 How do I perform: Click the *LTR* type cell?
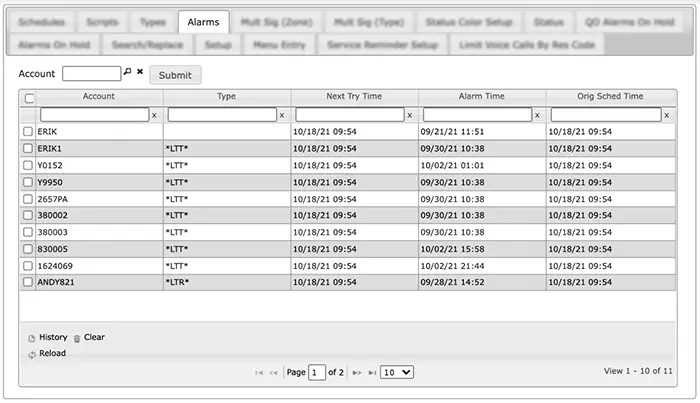point(227,283)
